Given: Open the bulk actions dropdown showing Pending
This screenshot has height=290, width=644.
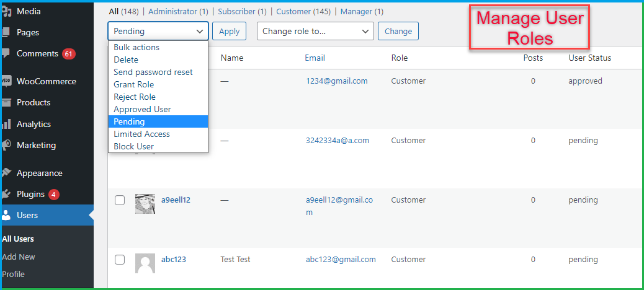Looking at the screenshot, I should 158,31.
